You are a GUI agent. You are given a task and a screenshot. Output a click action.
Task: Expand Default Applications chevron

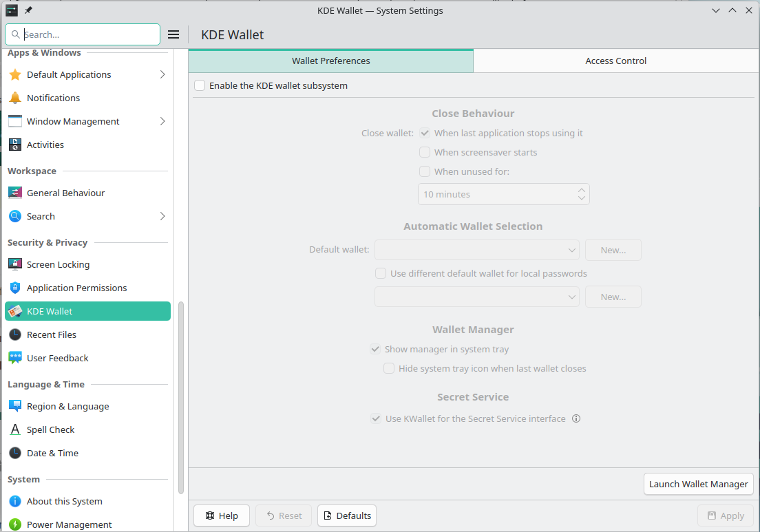coord(162,74)
